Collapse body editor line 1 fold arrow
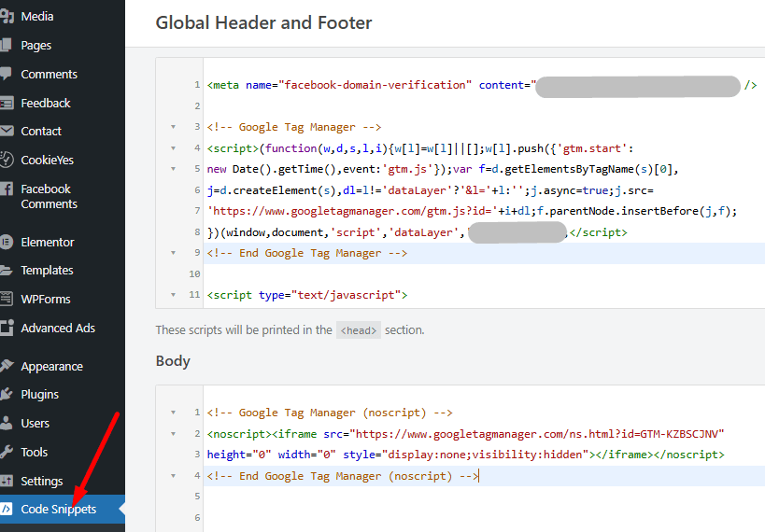This screenshot has height=532, width=765. 173,413
